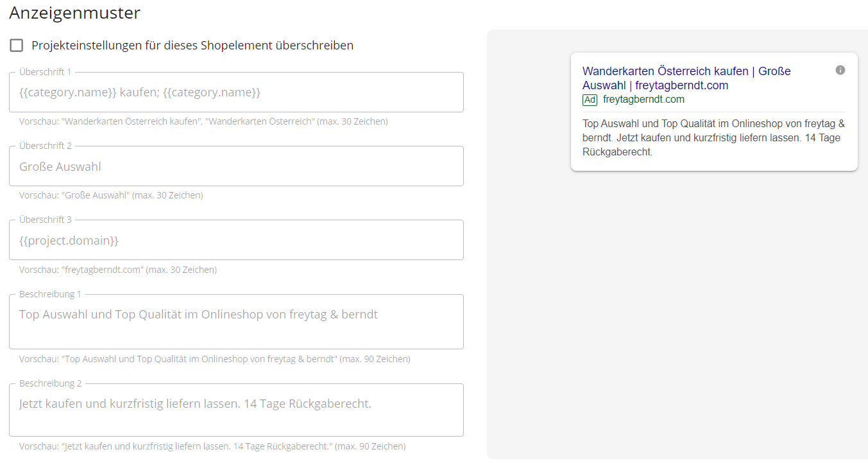The image size is (868, 463).
Task: Click the ad preview description text
Action: [x=713, y=137]
